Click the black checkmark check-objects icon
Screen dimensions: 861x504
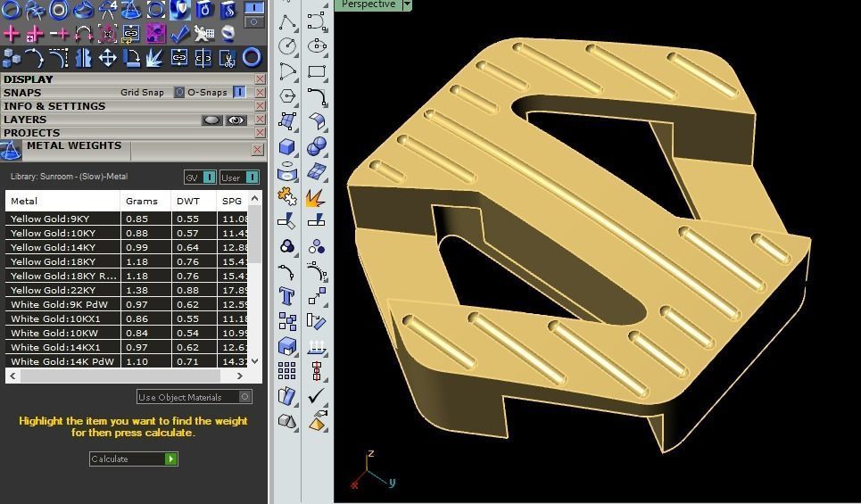click(317, 395)
